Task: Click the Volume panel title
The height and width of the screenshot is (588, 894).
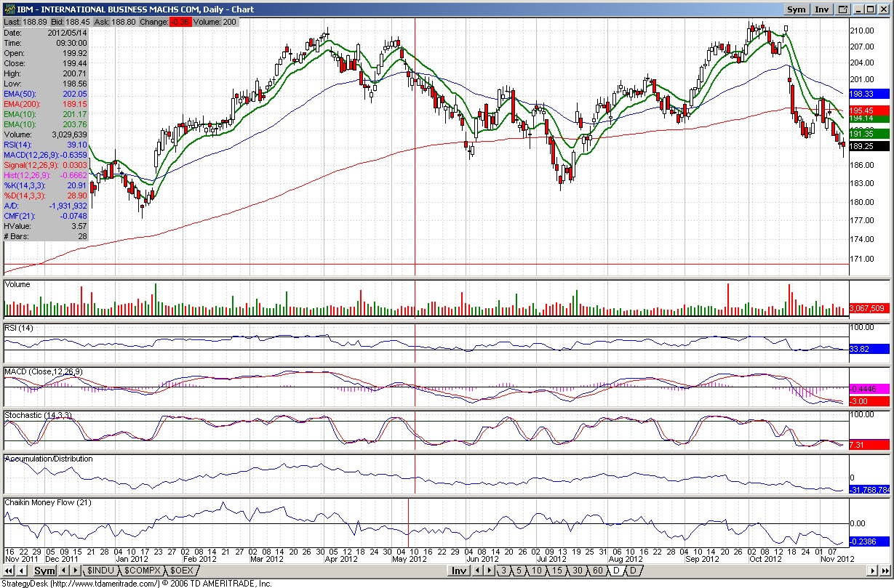Action: [x=17, y=285]
